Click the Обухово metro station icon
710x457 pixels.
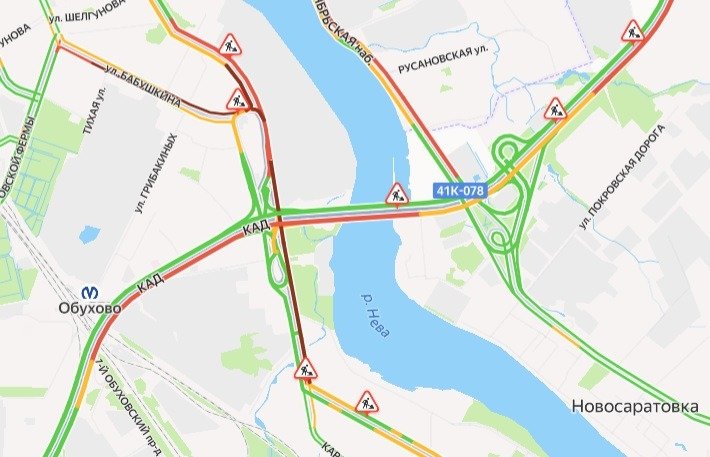click(90, 292)
